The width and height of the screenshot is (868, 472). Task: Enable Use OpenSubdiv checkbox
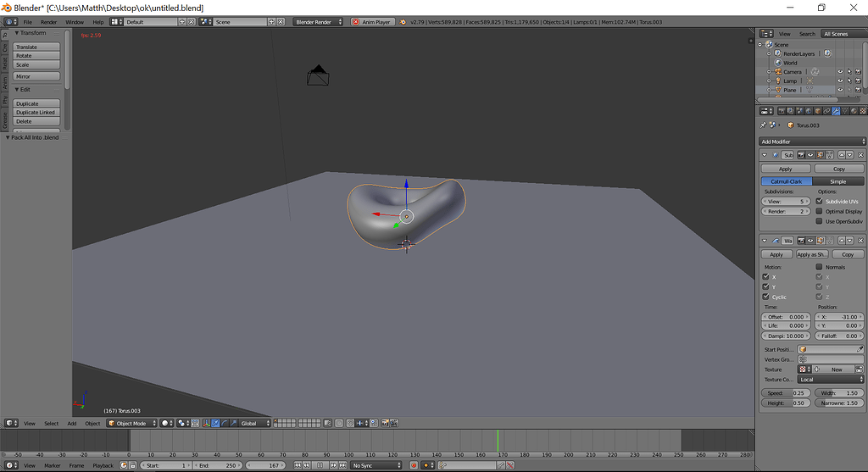820,221
